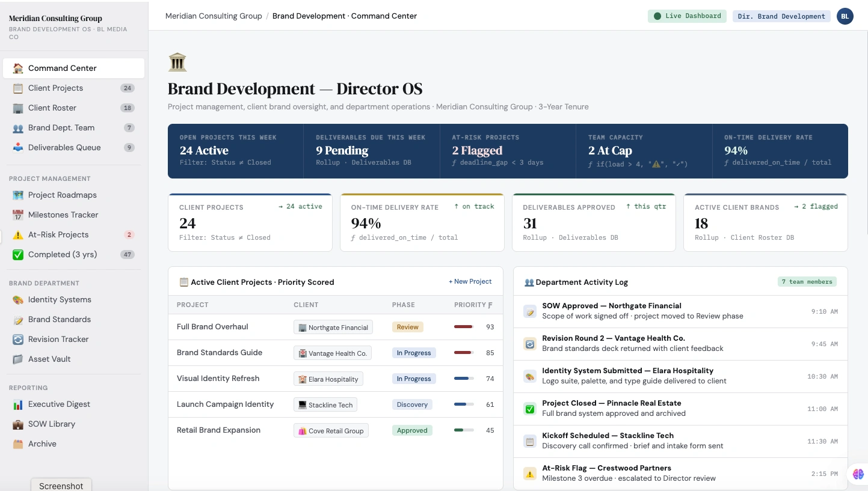Click the Client Projects clipboard icon in sidebar

[x=18, y=88]
